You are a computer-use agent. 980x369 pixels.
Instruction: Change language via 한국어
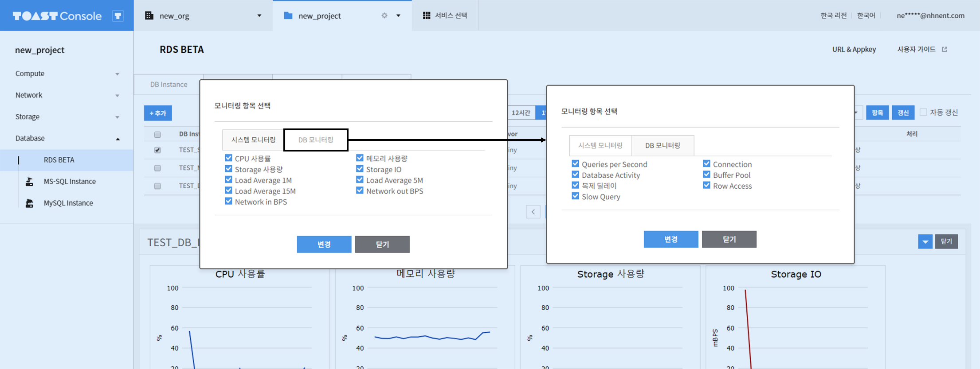pyautogui.click(x=866, y=16)
